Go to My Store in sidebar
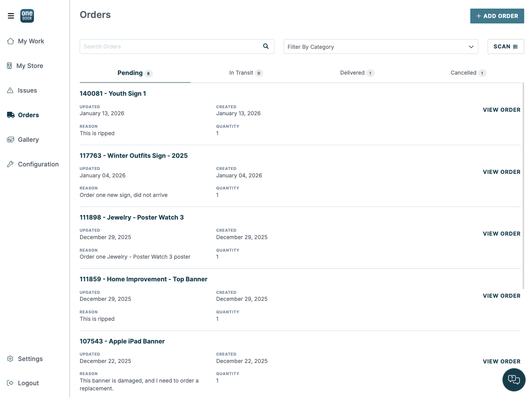Image resolution: width=532 pixels, height=397 pixels. 30,66
